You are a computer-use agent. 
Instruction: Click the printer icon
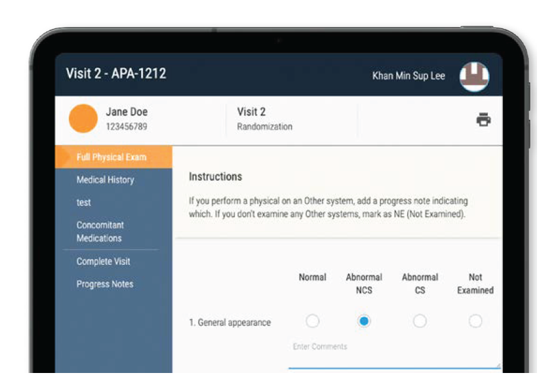pyautogui.click(x=483, y=119)
